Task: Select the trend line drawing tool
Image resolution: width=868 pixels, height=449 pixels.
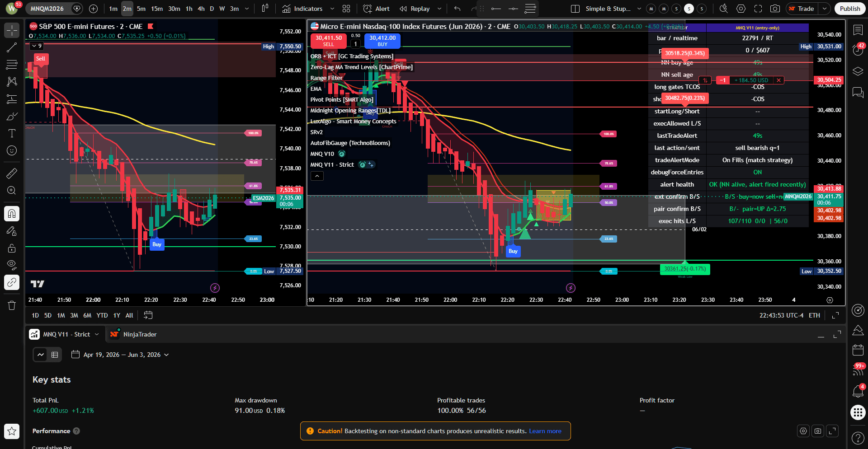Action: [12, 47]
